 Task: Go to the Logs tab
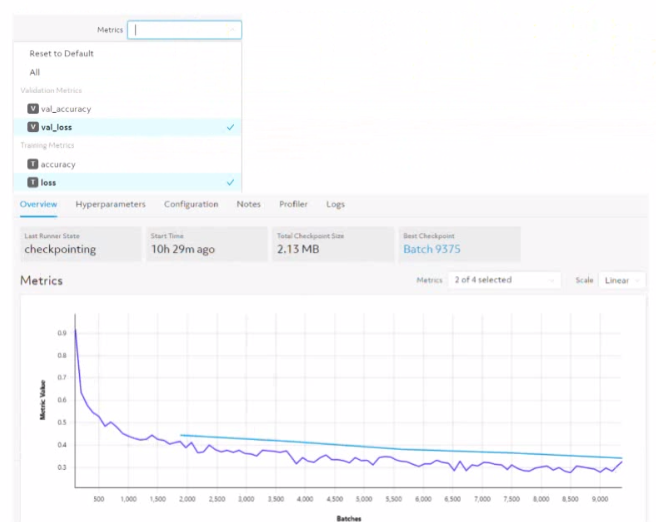[x=336, y=204]
